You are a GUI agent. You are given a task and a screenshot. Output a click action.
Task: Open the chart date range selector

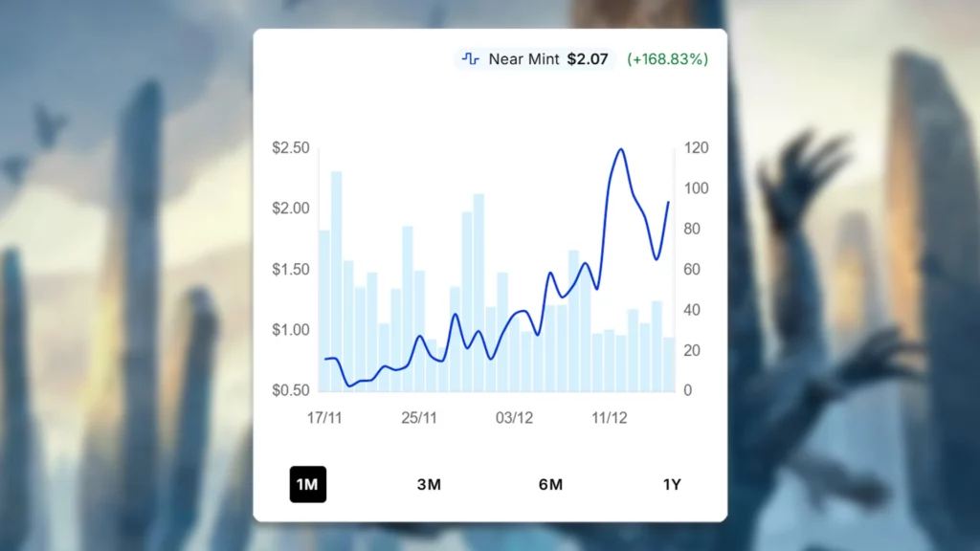pyautogui.click(x=490, y=484)
